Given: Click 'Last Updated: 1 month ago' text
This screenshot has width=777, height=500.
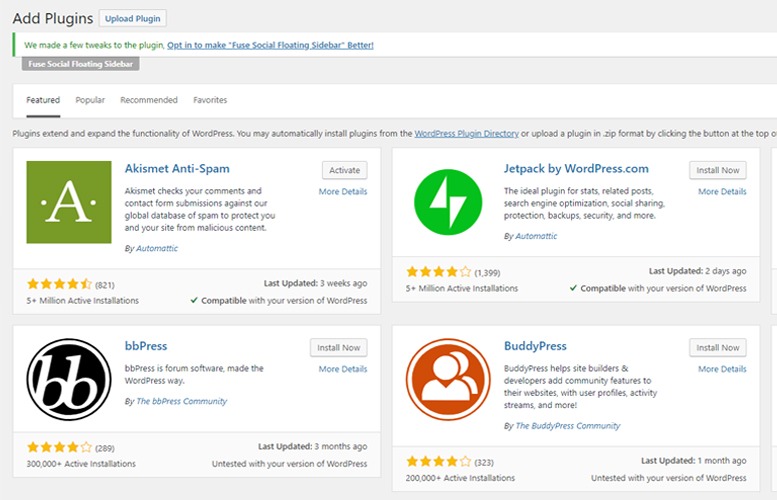Looking at the screenshot, I should point(693,460).
